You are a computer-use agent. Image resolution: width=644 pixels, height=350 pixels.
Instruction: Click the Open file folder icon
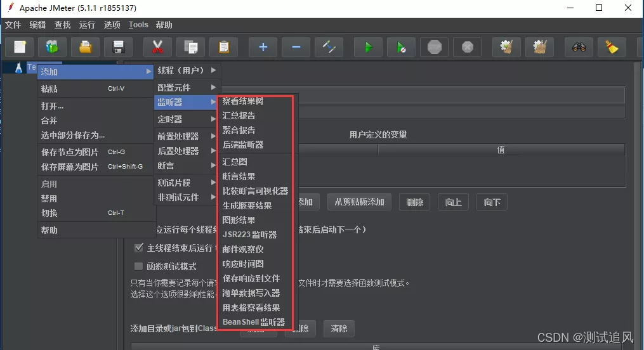86,47
